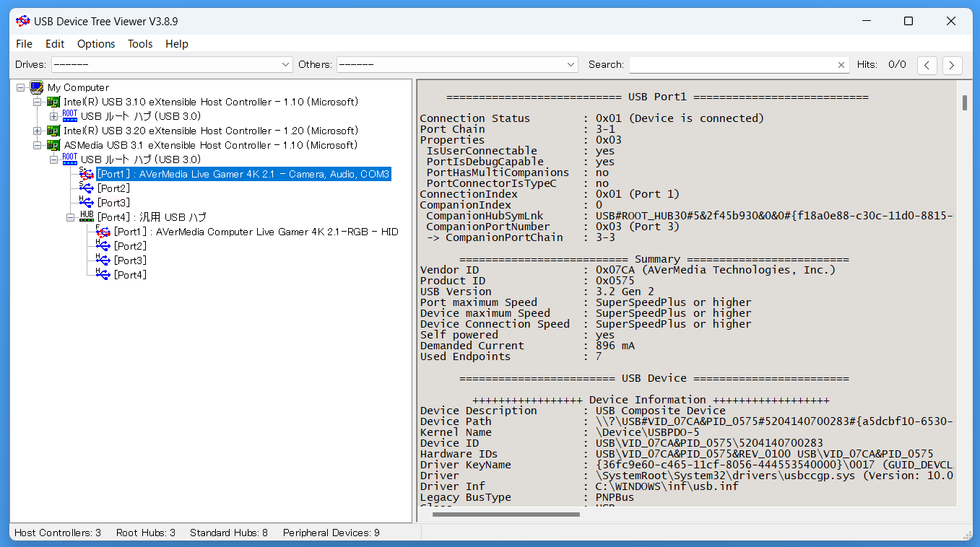Click the ROOT hub icon under ASMedia controller
This screenshot has width=980, height=547.
(70, 159)
